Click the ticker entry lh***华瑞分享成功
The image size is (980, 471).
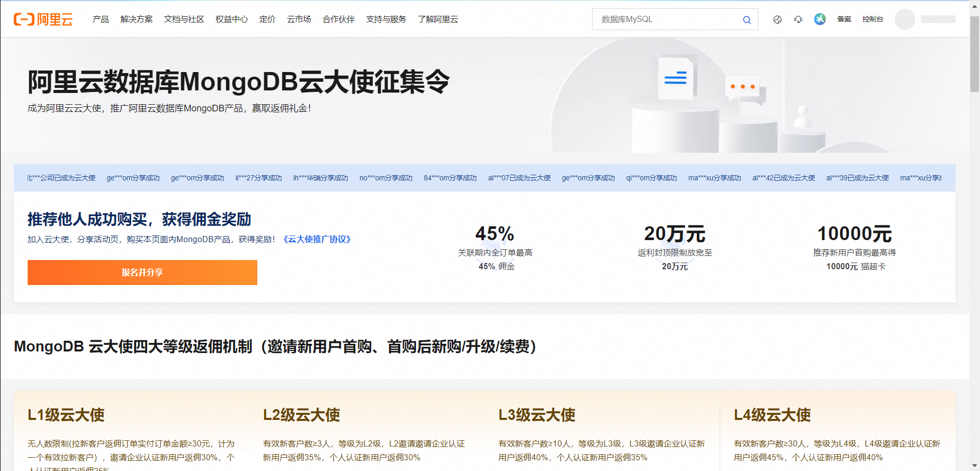pyautogui.click(x=321, y=178)
